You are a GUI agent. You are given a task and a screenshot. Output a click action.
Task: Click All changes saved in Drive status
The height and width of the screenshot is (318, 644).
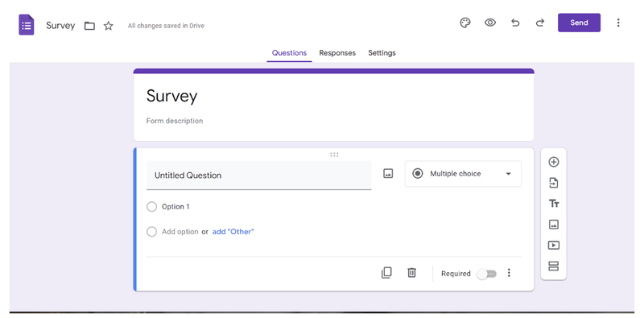pyautogui.click(x=166, y=26)
